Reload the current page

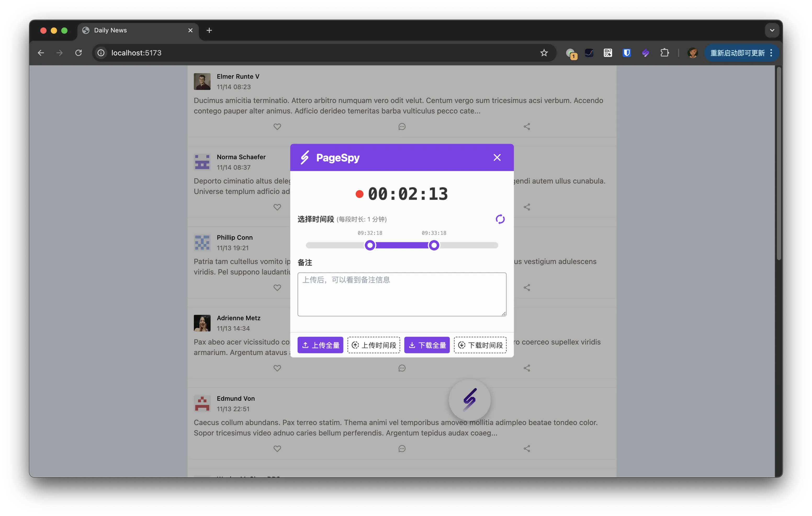click(x=78, y=53)
